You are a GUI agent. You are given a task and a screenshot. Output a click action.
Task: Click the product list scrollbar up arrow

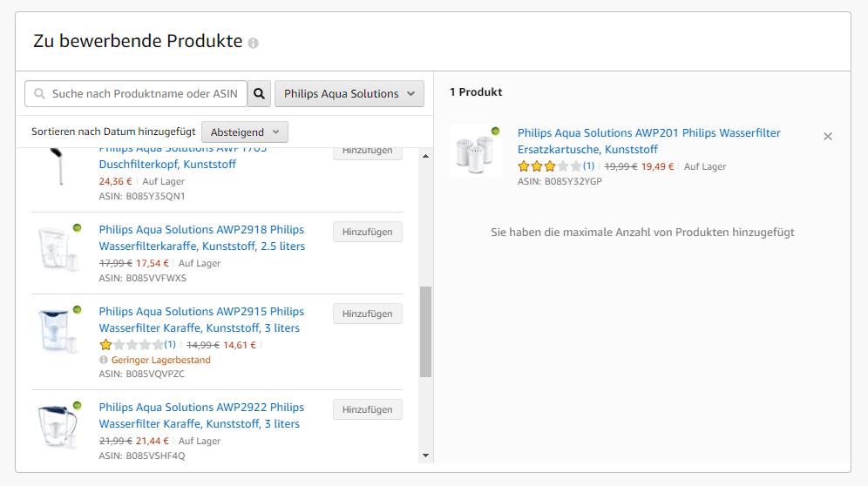pyautogui.click(x=425, y=156)
